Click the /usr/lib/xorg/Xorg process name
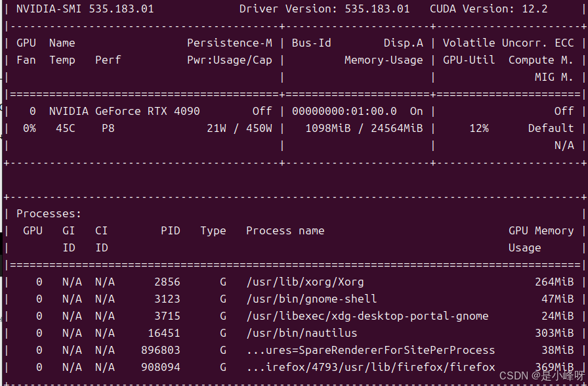 [x=304, y=282]
